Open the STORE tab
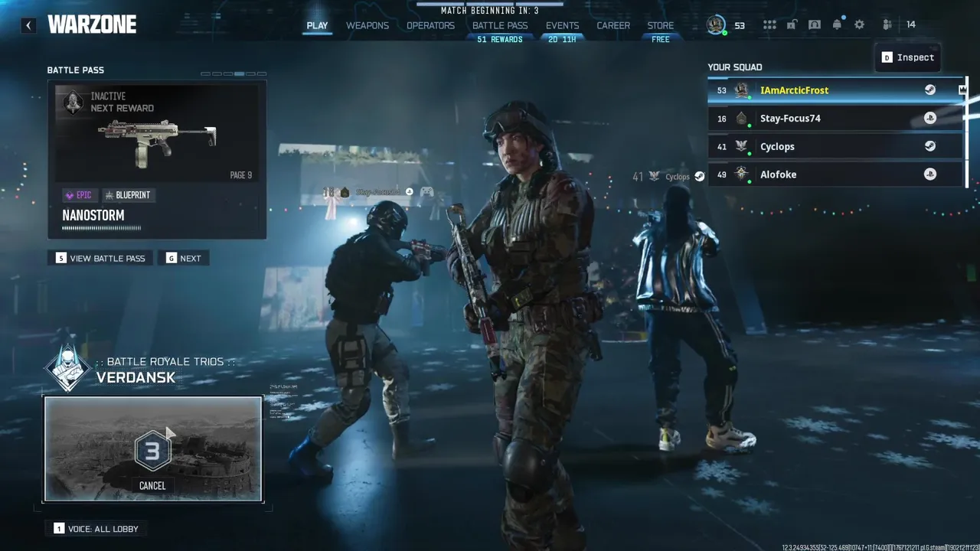Screen dimensions: 980x551 661,25
